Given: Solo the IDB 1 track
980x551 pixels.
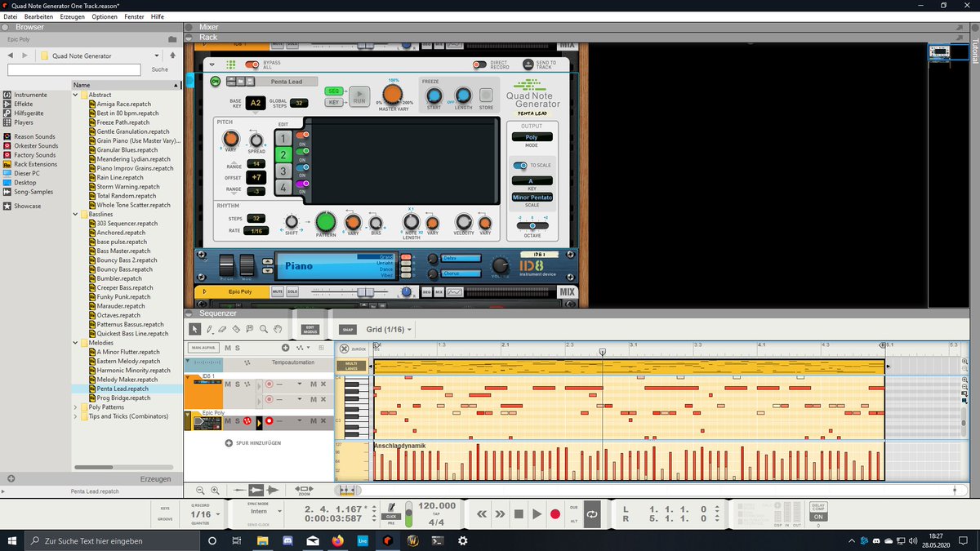Looking at the screenshot, I should [238, 383].
